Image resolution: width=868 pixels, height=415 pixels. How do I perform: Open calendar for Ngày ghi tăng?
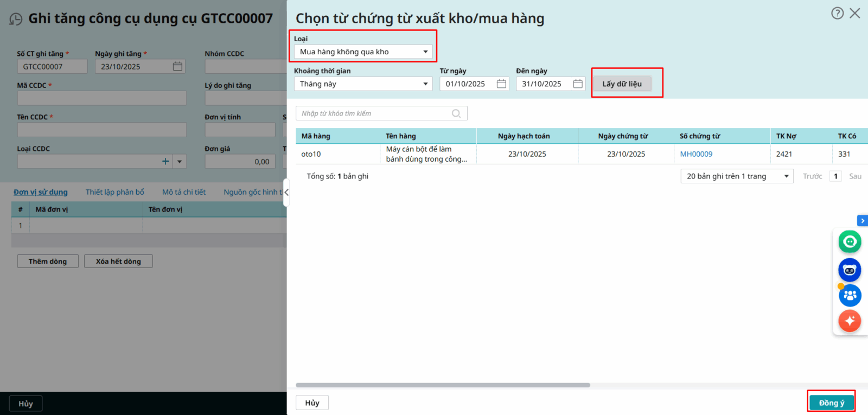[177, 66]
